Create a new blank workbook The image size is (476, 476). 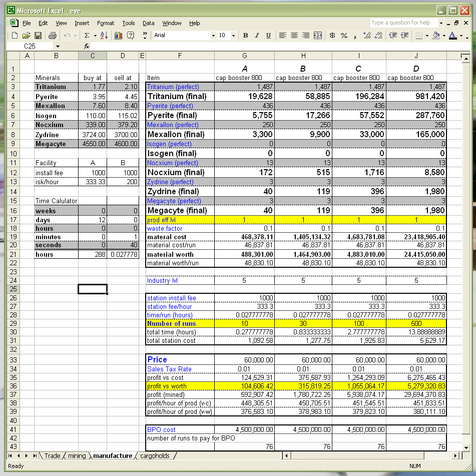(15, 36)
